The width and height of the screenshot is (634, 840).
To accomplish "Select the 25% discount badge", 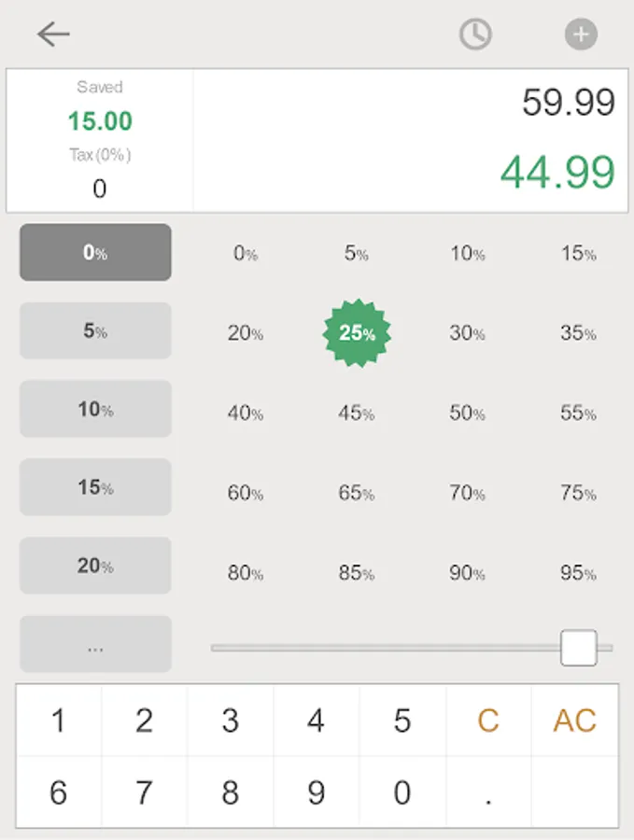I will pos(357,332).
